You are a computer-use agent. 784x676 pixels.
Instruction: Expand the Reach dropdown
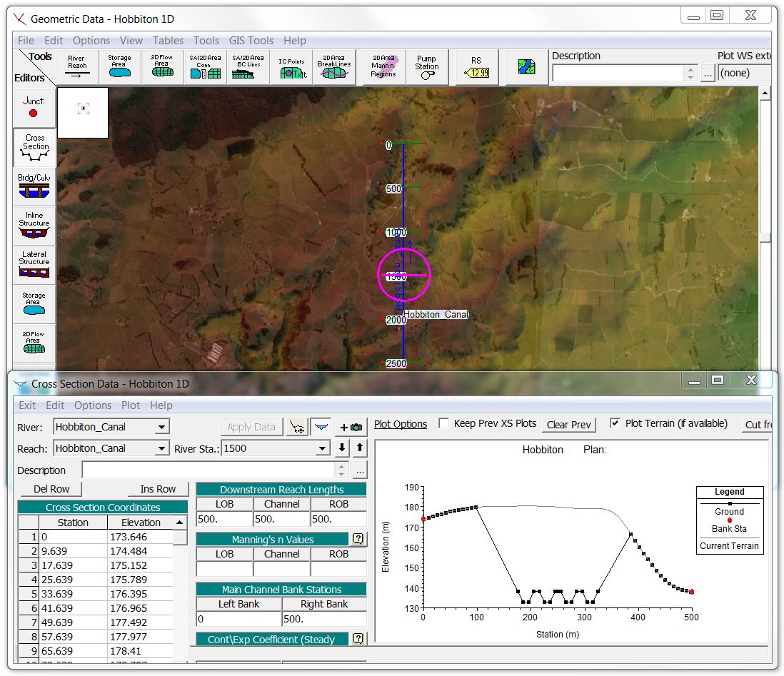click(x=161, y=449)
